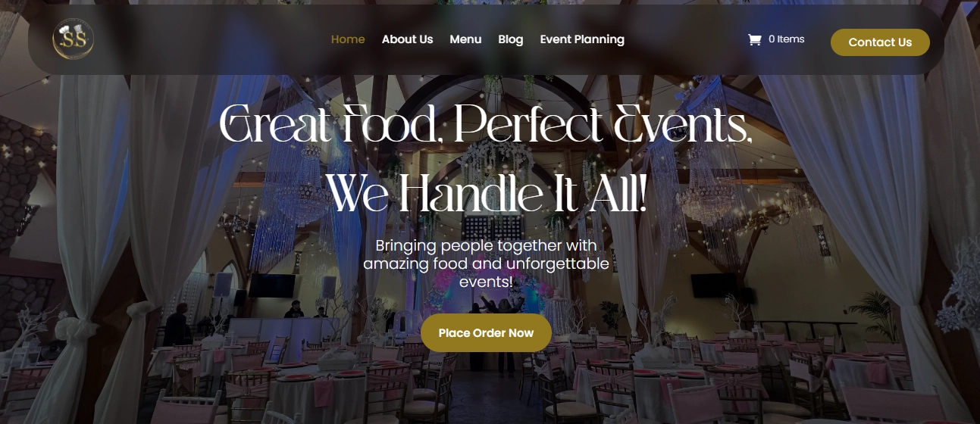The width and height of the screenshot is (980, 424).
Task: Click the Contact Us button
Action: [x=880, y=42]
